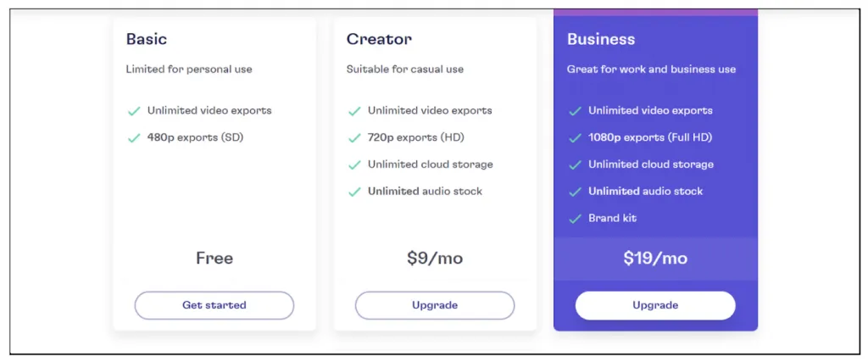
Task: Click checkmark beside Creator Unlimited audio stock
Action: [354, 192]
